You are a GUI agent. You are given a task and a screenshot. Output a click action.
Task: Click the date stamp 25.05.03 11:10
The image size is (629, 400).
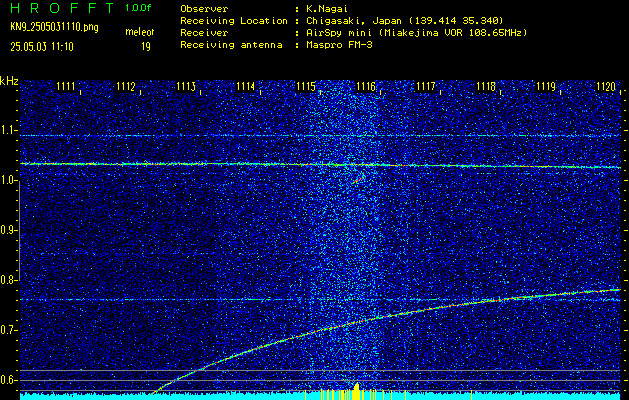(42, 47)
